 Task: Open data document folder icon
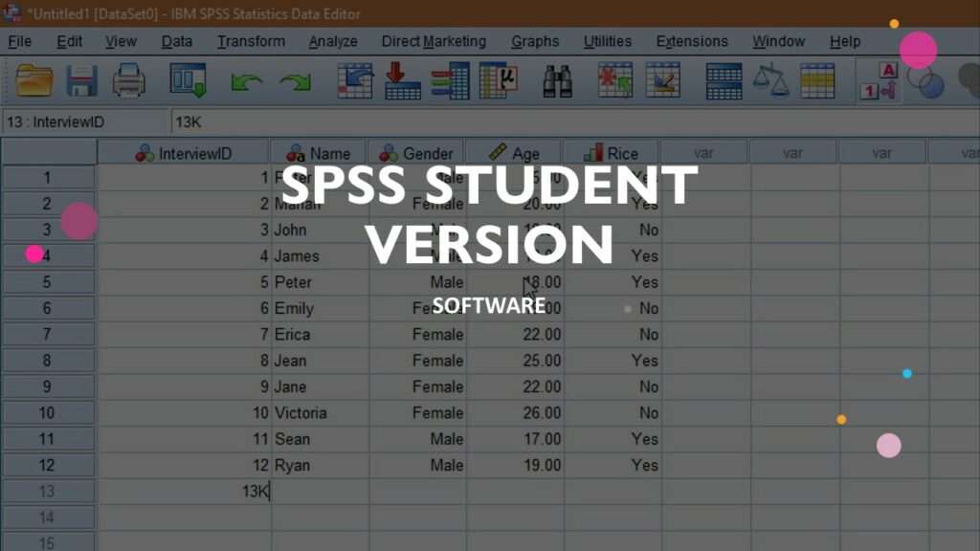pos(33,80)
